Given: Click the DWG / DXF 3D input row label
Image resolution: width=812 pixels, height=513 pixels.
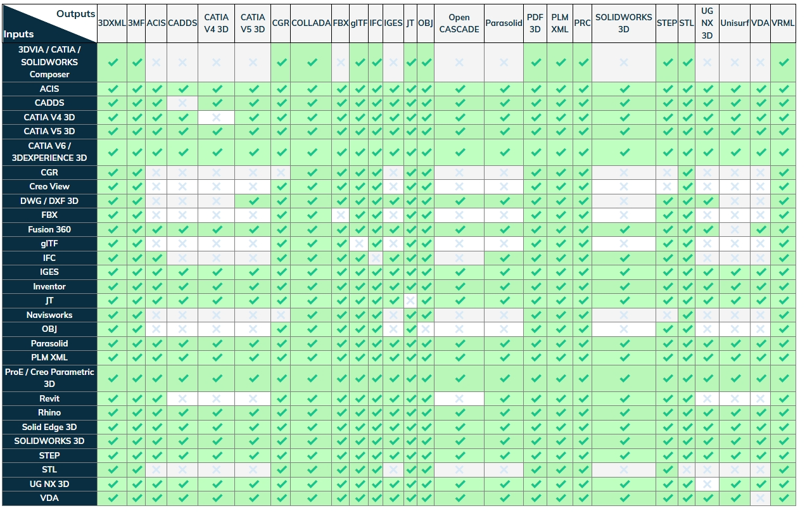Looking at the screenshot, I should (49, 201).
